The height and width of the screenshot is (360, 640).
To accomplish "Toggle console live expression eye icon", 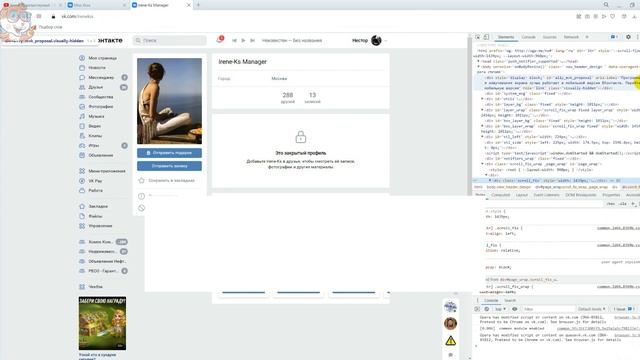I will [x=515, y=309].
